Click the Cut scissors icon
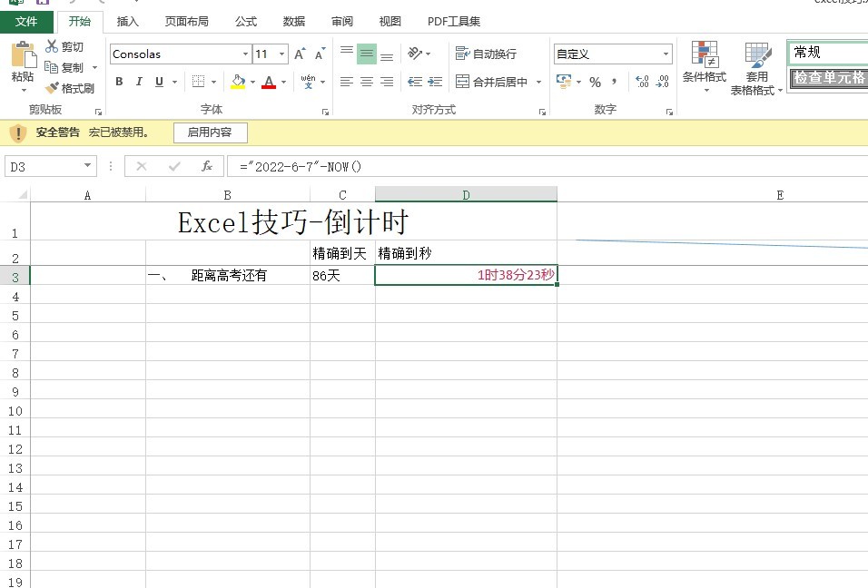The width and height of the screenshot is (868, 588). click(x=52, y=46)
